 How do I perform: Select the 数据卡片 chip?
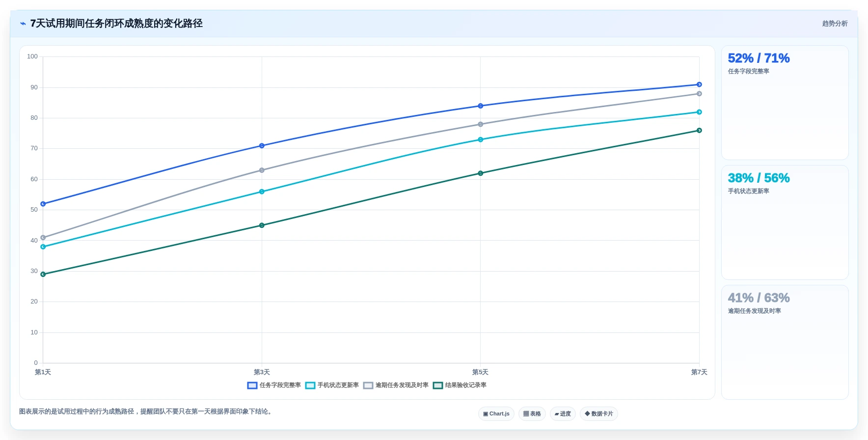click(599, 414)
